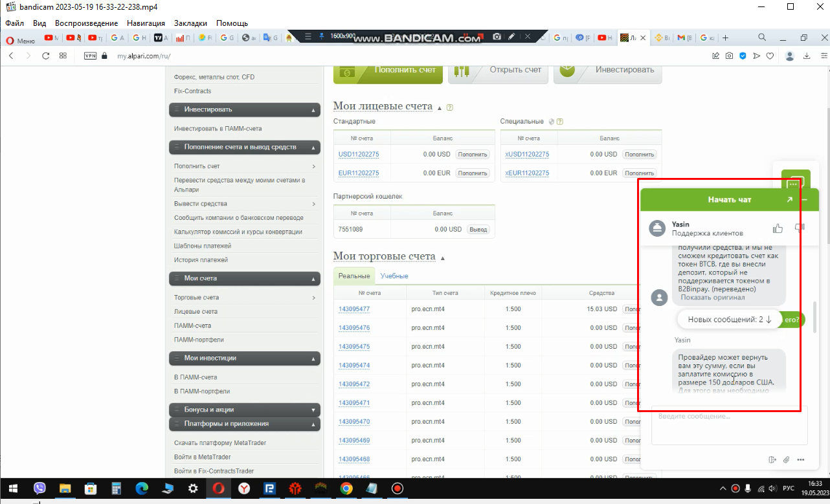Open the Speed Dial grid icon
This screenshot has width=830, height=504.
point(63,56)
